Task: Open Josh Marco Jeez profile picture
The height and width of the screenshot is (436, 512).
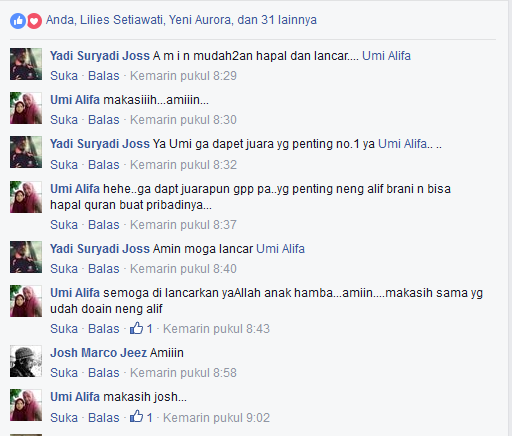Action: (26, 361)
